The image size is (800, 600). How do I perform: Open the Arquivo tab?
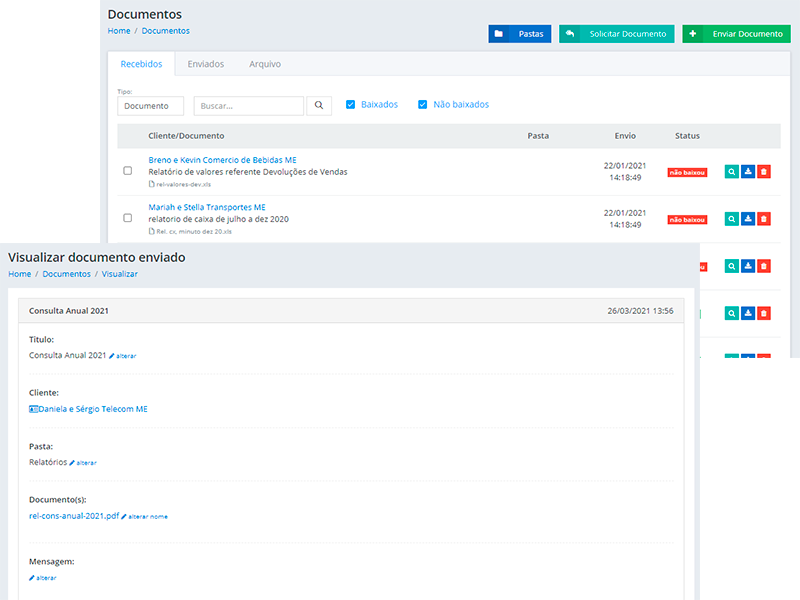click(265, 64)
